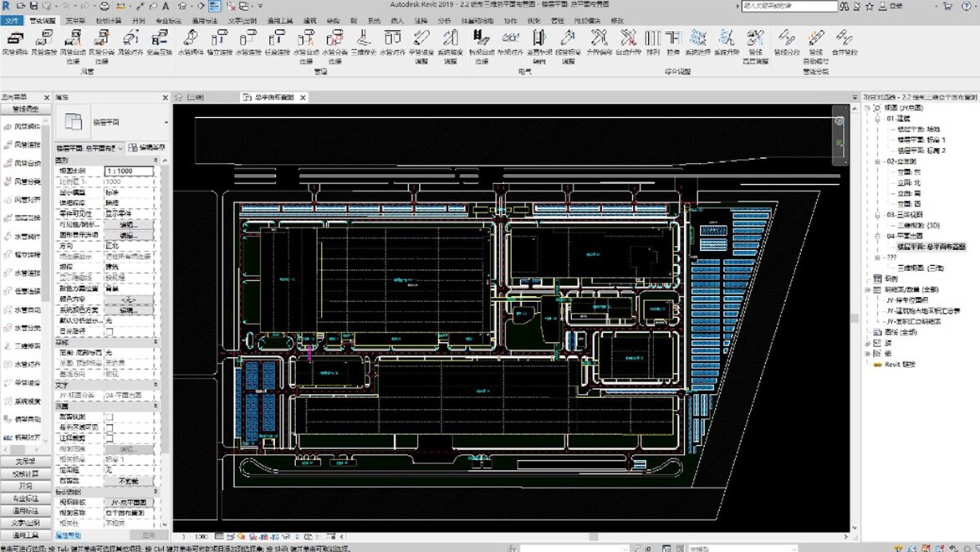
Task: Open the 楼层平面 type selector dropdown
Action: click(x=166, y=123)
